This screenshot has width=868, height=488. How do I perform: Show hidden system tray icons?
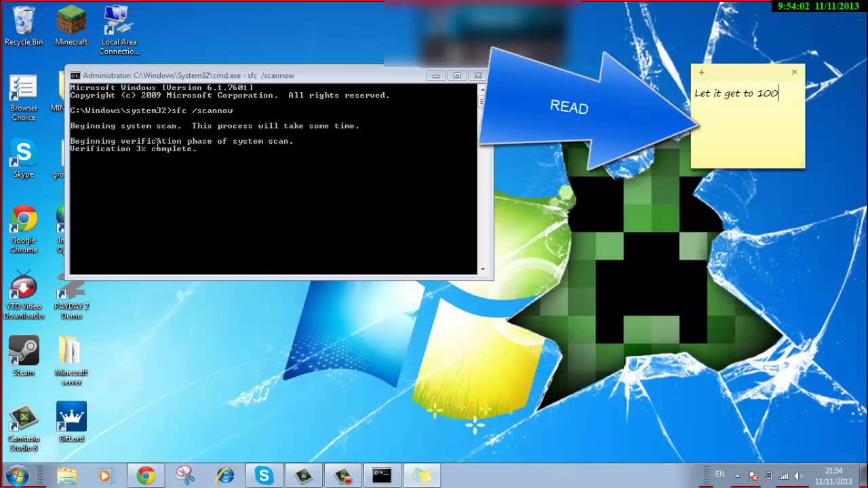(737, 476)
